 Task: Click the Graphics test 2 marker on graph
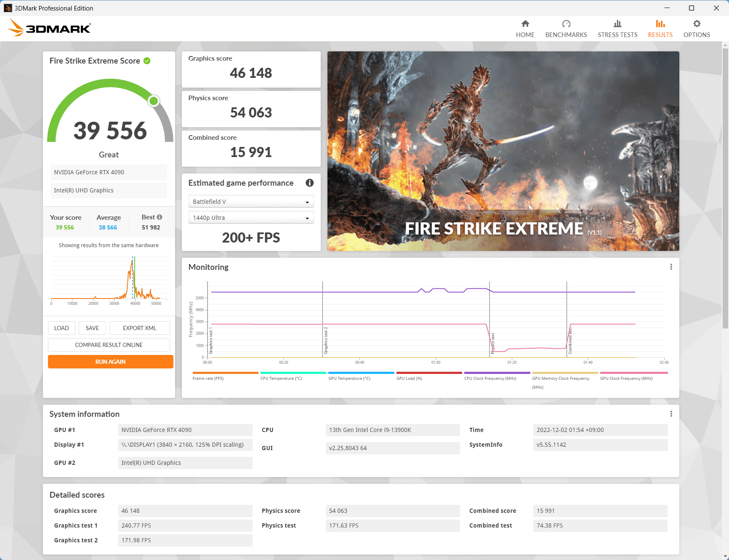325,340
